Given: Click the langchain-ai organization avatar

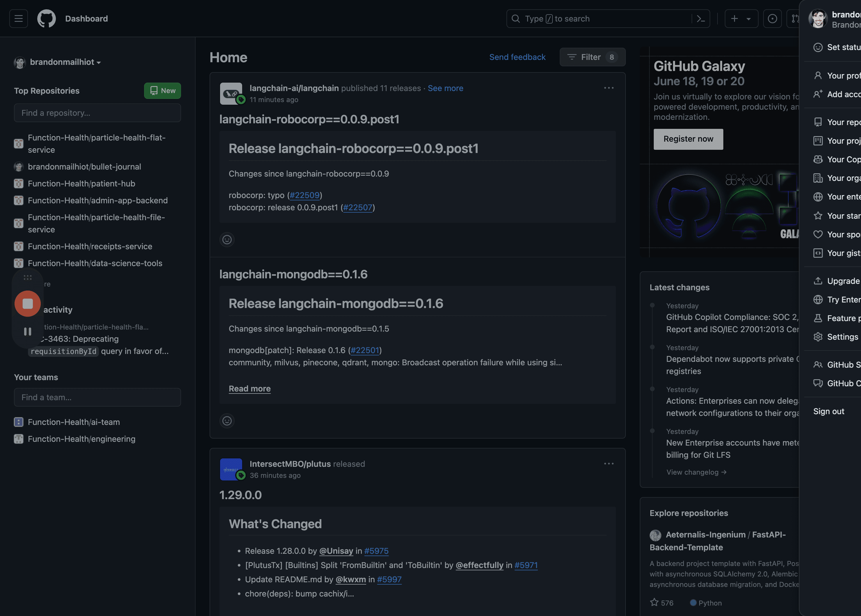Looking at the screenshot, I should (x=231, y=93).
